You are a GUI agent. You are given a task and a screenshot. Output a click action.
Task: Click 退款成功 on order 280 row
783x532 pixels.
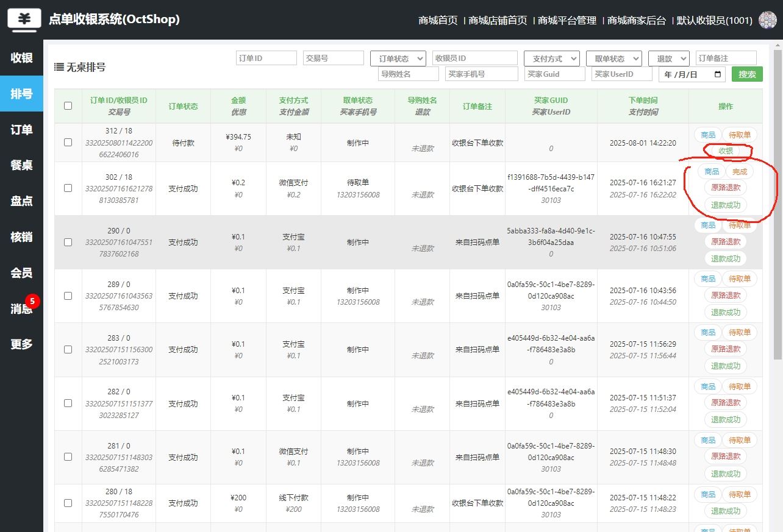[x=726, y=511]
